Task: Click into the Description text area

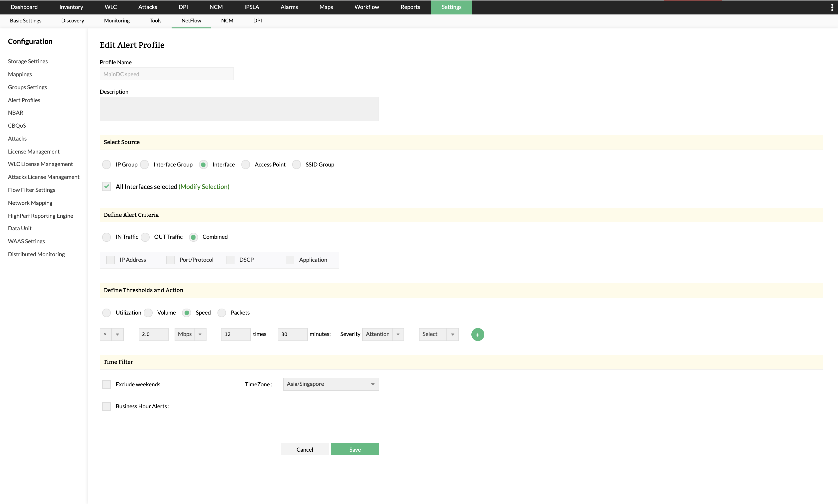Action: 239,109
